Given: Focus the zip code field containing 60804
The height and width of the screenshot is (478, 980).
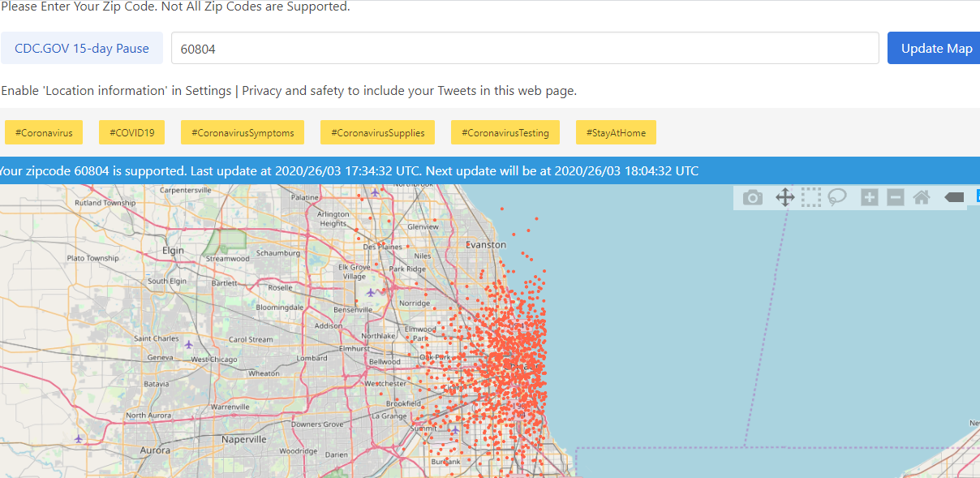Looking at the screenshot, I should pos(525,48).
